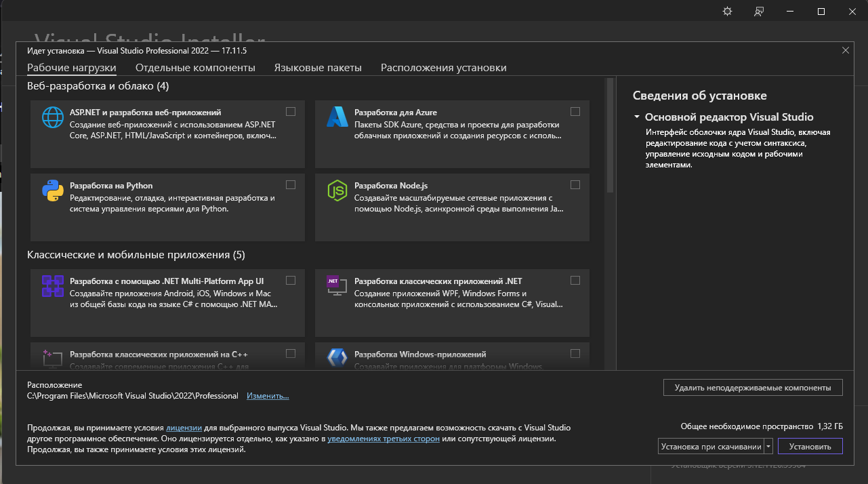Click the .NET desktop development icon
The width and height of the screenshot is (868, 484).
point(337,286)
